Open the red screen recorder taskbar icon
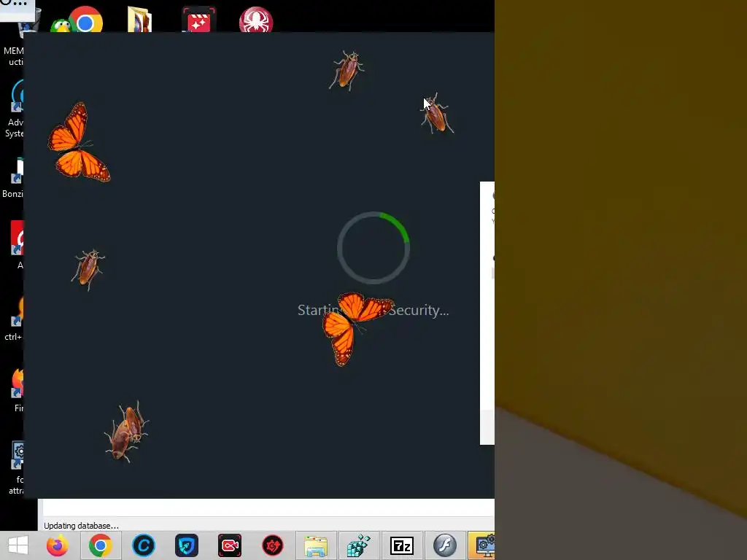This screenshot has width=747, height=560. (x=230, y=545)
